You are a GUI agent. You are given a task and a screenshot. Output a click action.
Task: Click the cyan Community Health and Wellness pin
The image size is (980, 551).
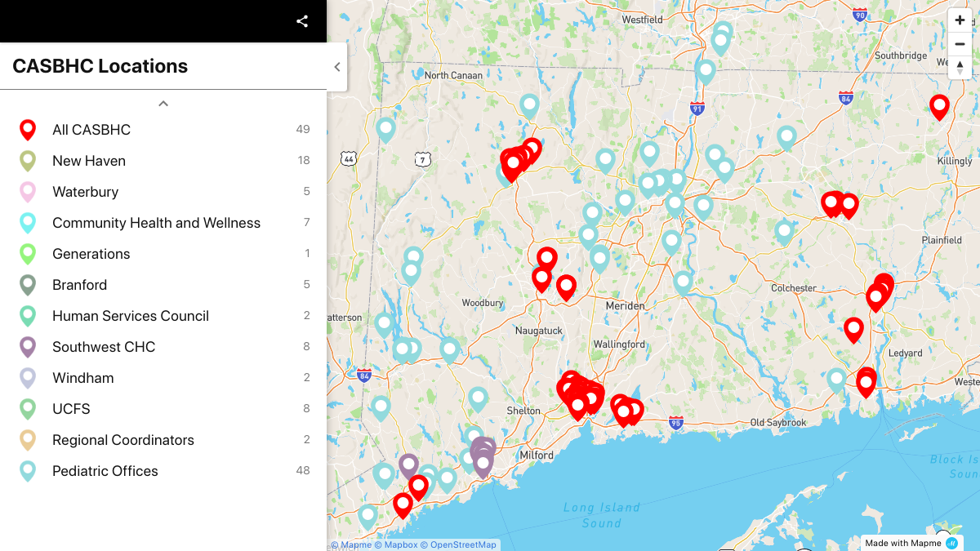28,223
